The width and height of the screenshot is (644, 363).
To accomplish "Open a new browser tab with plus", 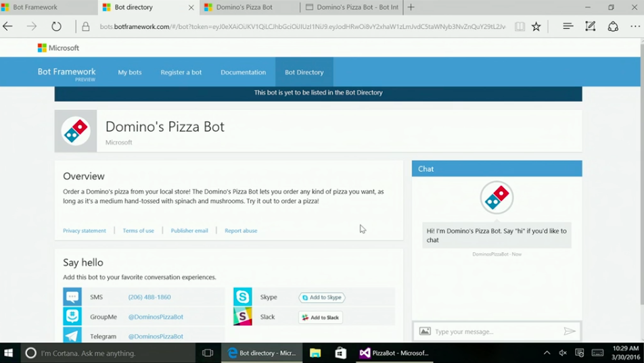I will coord(411,7).
